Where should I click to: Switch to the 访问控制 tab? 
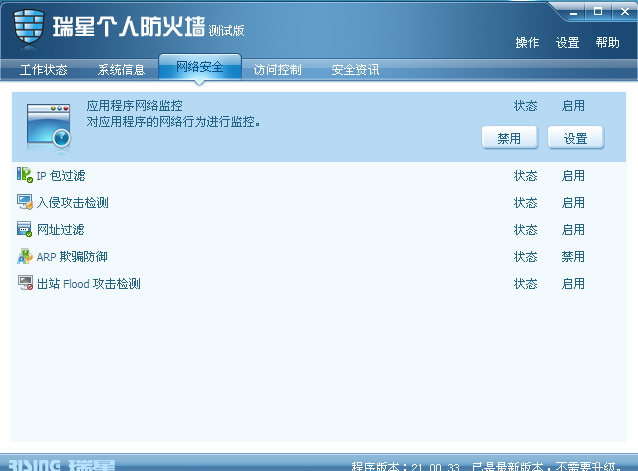click(277, 70)
